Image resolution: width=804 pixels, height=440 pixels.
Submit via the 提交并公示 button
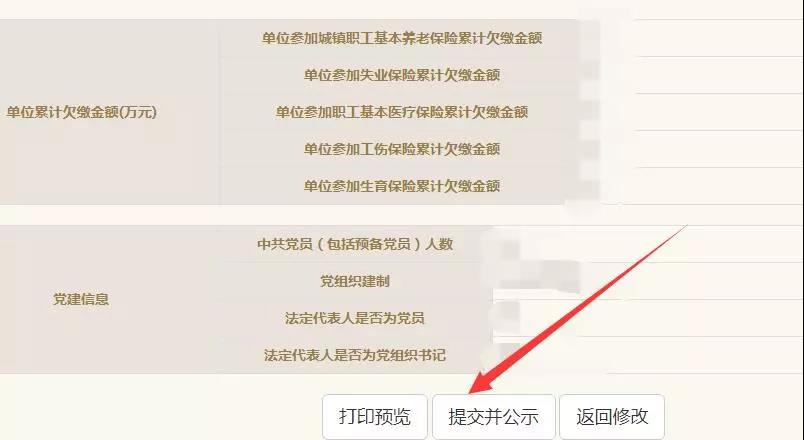coord(493,416)
